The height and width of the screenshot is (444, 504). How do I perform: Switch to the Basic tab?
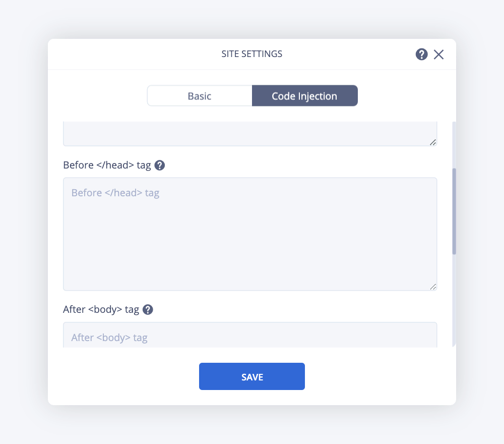[x=199, y=95]
